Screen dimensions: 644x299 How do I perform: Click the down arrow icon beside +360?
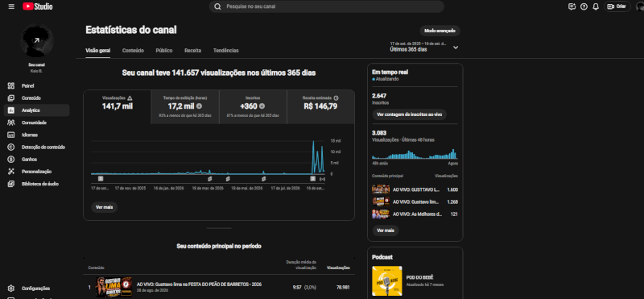tap(262, 106)
